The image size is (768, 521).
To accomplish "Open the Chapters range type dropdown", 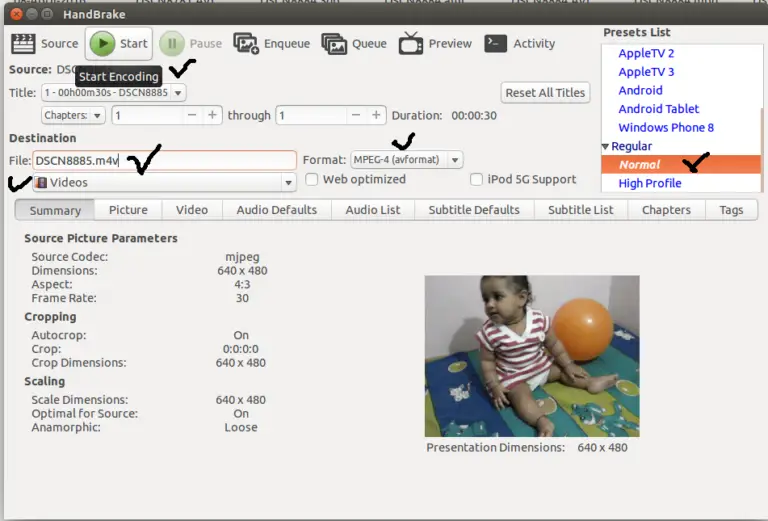I will coord(74,115).
